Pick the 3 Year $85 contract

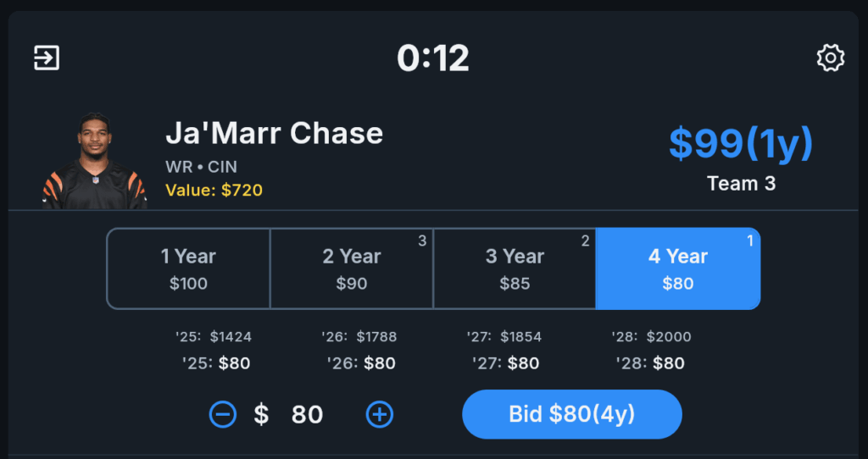[x=515, y=268]
